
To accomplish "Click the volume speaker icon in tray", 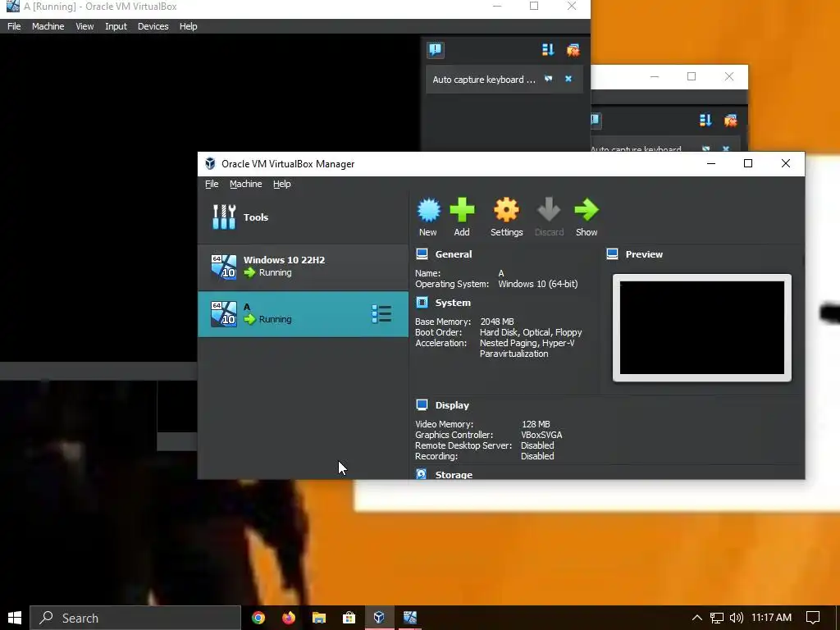I will [736, 618].
